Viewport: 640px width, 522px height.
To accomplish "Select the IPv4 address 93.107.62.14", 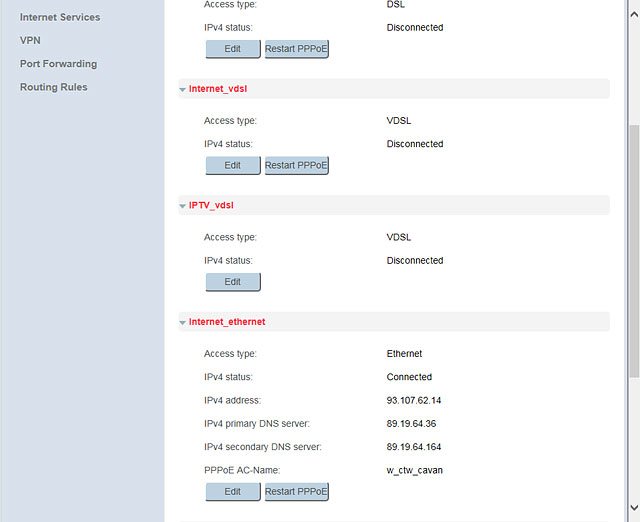I will point(414,400).
